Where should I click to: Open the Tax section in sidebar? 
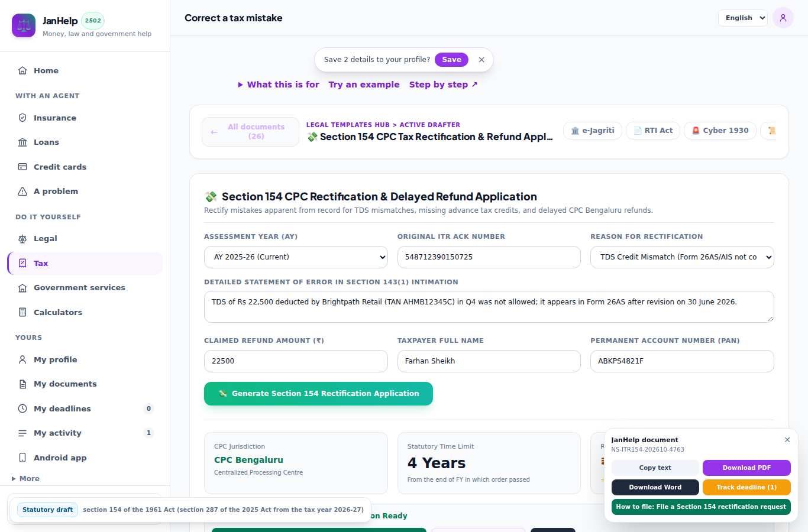tap(85, 263)
